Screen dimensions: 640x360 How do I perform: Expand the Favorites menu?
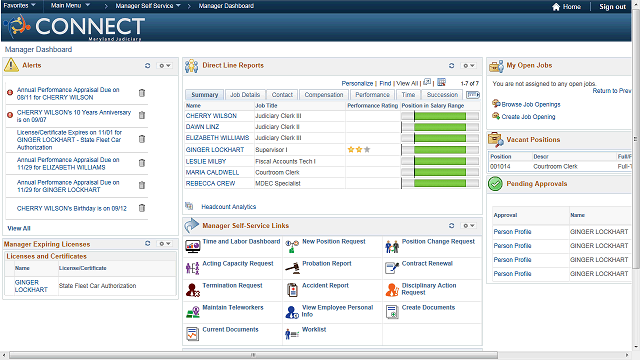click(x=19, y=6)
